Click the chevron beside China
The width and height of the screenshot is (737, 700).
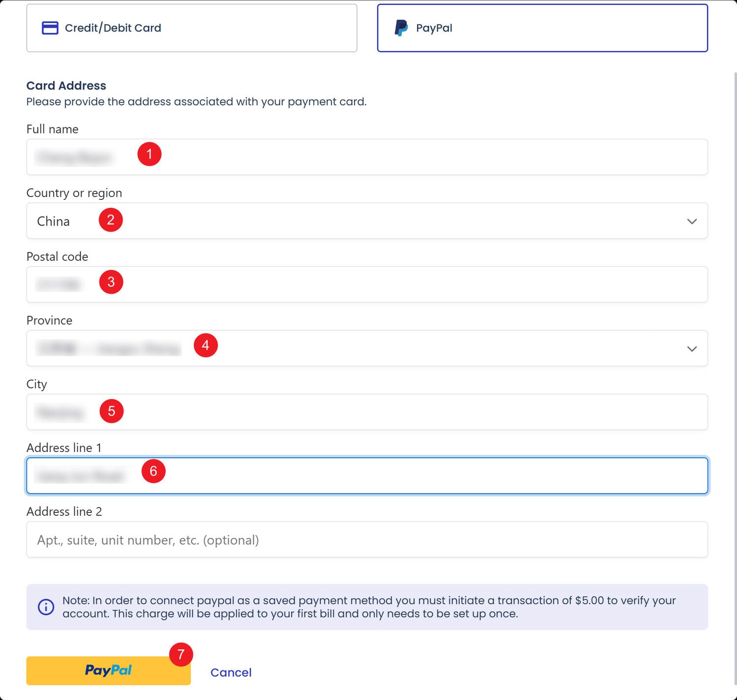tap(692, 222)
